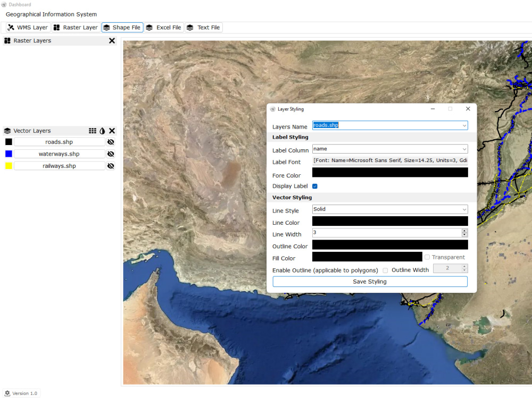
Task: Open the Excel File toolbar button
Action: 164,28
